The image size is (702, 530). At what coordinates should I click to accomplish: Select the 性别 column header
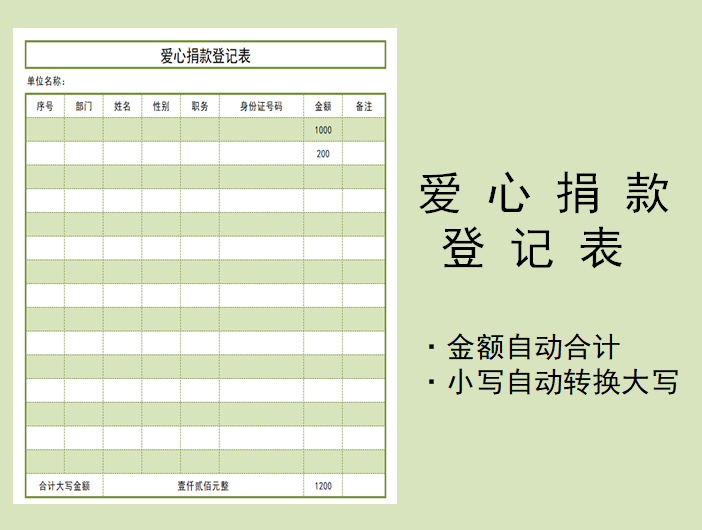tap(161, 106)
